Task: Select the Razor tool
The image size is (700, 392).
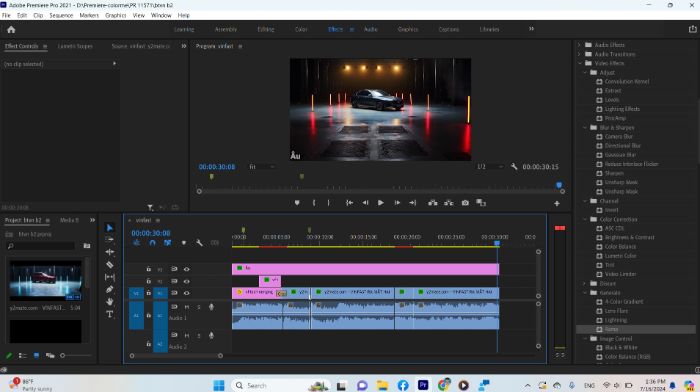Action: coord(109,265)
